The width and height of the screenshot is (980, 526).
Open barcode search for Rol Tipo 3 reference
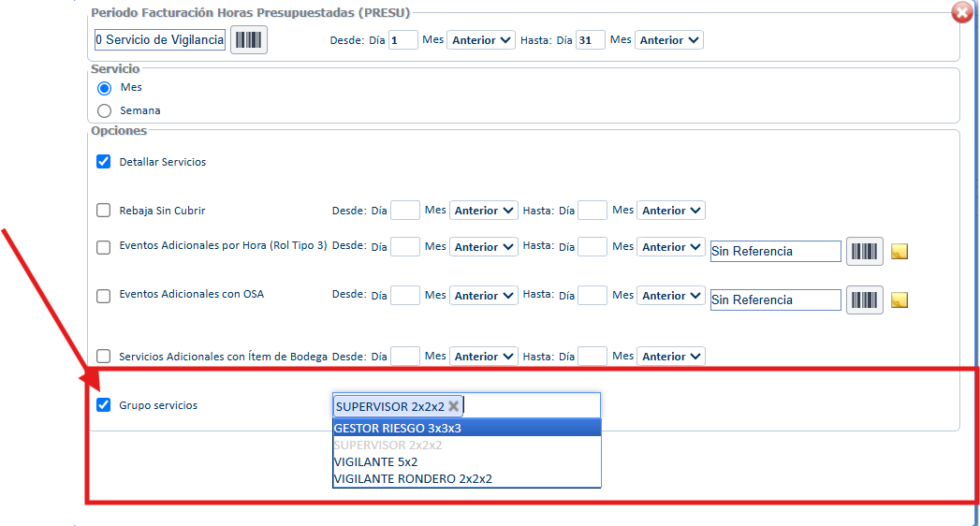coord(864,251)
